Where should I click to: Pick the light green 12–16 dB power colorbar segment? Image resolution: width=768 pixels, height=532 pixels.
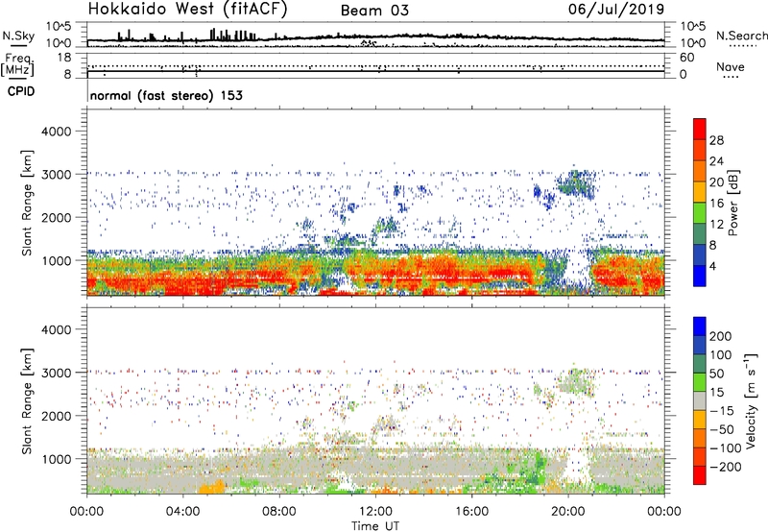tap(700, 213)
